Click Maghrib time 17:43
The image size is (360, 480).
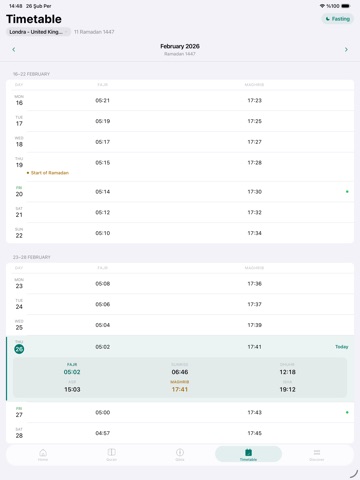pos(255,412)
